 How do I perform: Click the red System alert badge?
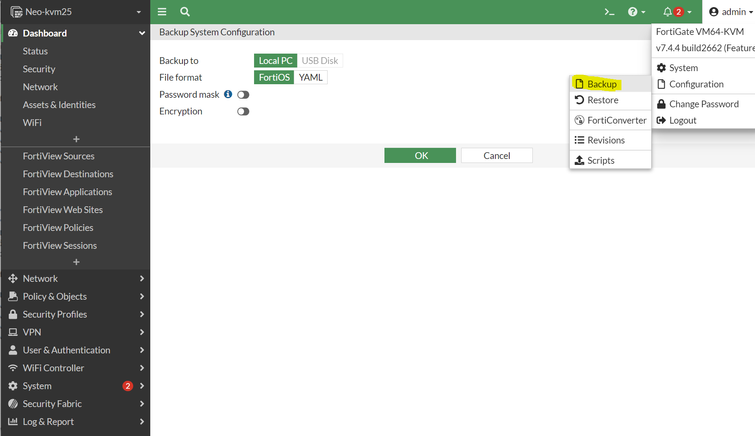pyautogui.click(x=128, y=386)
